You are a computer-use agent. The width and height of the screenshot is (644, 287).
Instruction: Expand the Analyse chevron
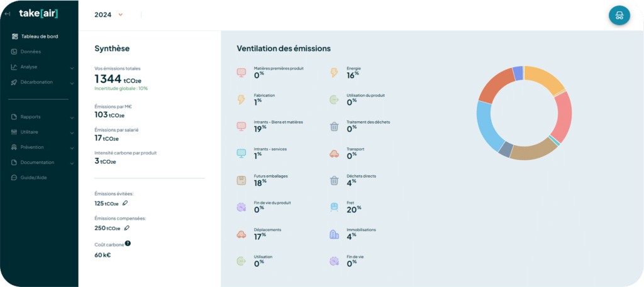pos(72,68)
